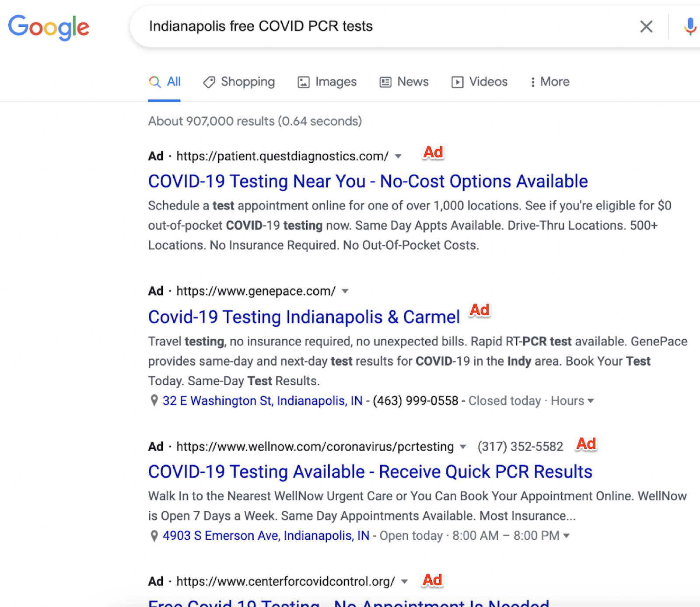Click the GenePace phone number (463) 999-0558
700x607 pixels.
tap(416, 401)
